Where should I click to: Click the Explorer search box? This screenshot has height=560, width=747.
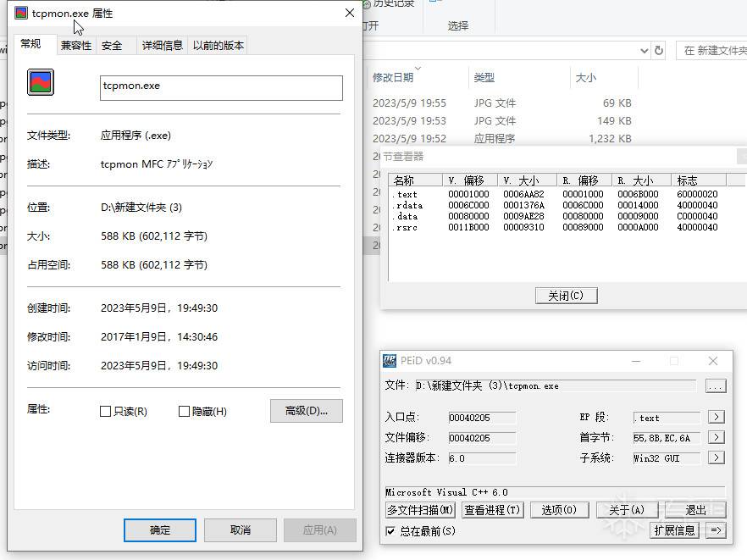[712, 51]
